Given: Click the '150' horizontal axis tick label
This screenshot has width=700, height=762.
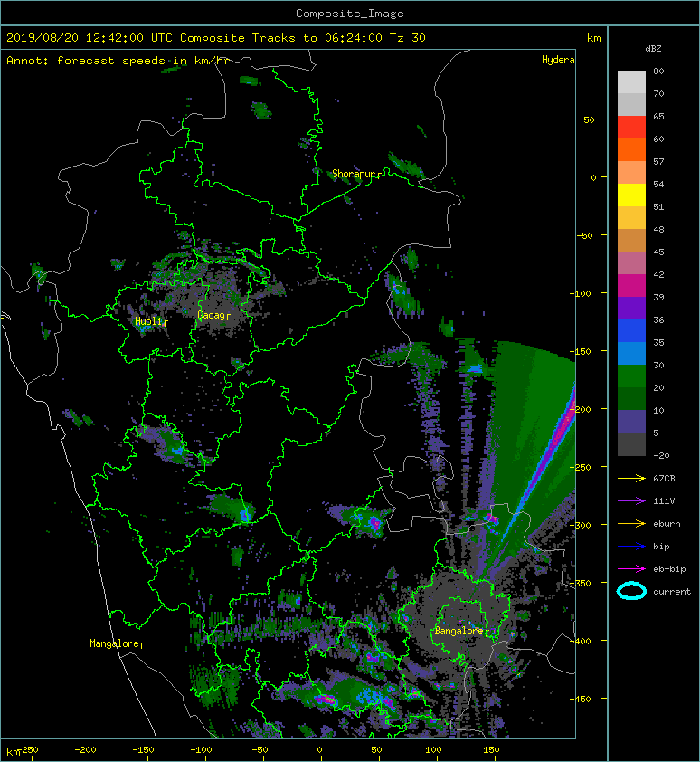Looking at the screenshot, I should point(491,750).
